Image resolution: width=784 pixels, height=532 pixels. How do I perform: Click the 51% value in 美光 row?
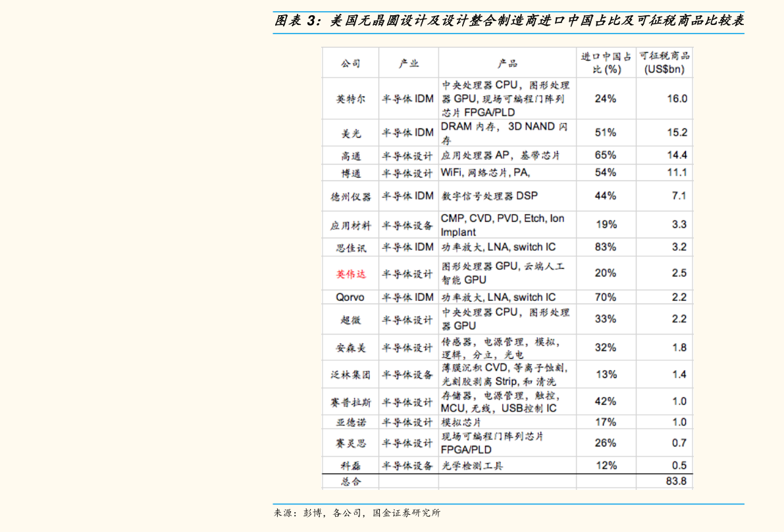click(606, 132)
